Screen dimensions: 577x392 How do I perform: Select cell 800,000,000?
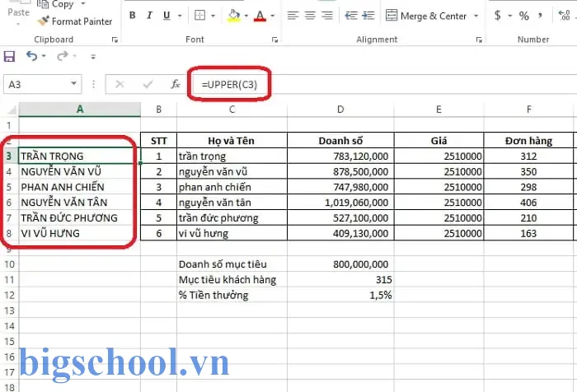coord(340,264)
